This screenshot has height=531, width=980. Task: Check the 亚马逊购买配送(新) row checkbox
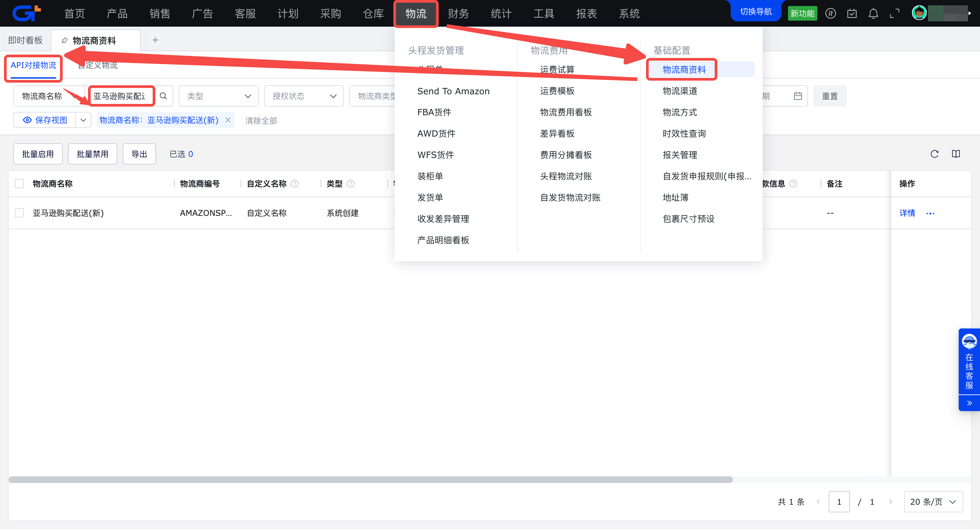pyautogui.click(x=19, y=214)
